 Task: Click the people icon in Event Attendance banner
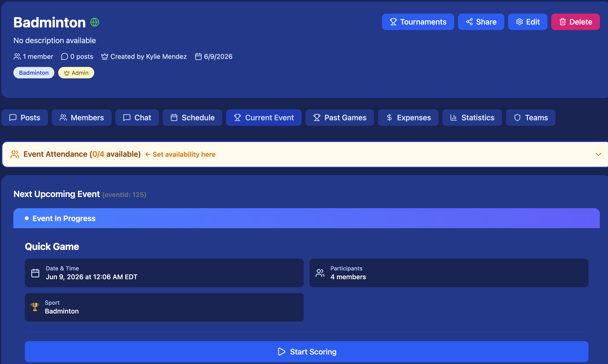tap(15, 154)
